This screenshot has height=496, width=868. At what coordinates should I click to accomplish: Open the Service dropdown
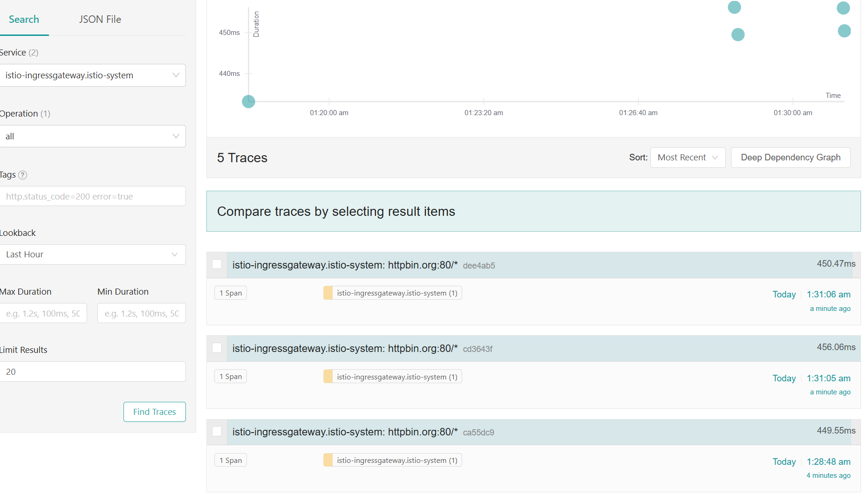point(93,76)
